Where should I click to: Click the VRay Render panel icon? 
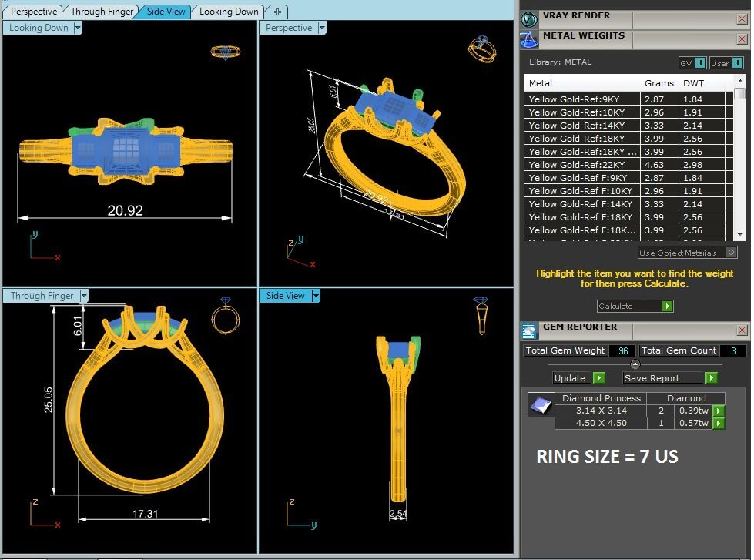[529, 18]
